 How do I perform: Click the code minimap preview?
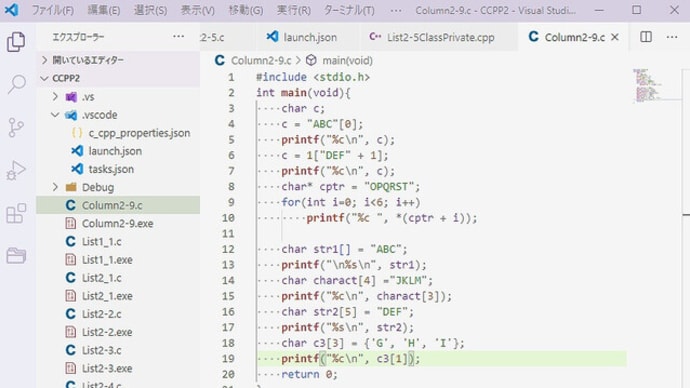tap(648, 85)
